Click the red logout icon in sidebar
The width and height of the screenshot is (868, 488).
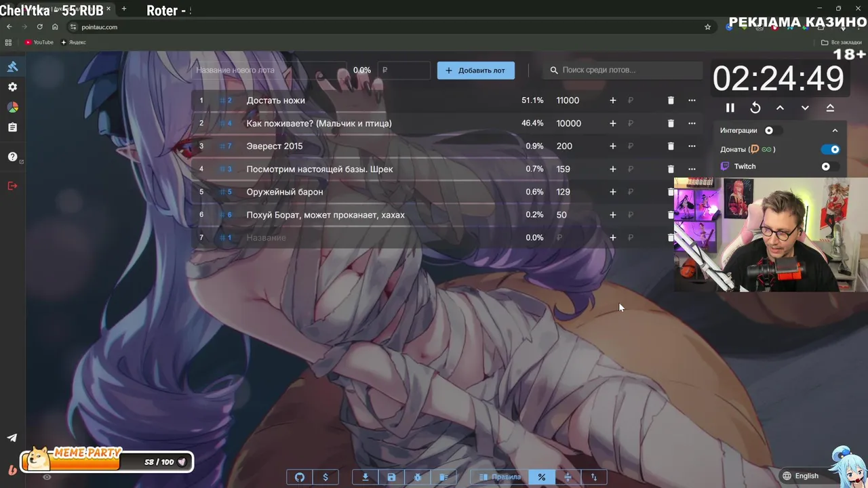click(12, 186)
